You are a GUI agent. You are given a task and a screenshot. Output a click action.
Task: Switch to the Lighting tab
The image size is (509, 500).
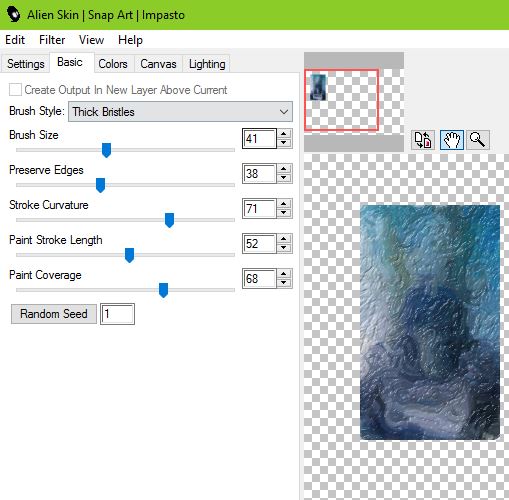(x=207, y=64)
